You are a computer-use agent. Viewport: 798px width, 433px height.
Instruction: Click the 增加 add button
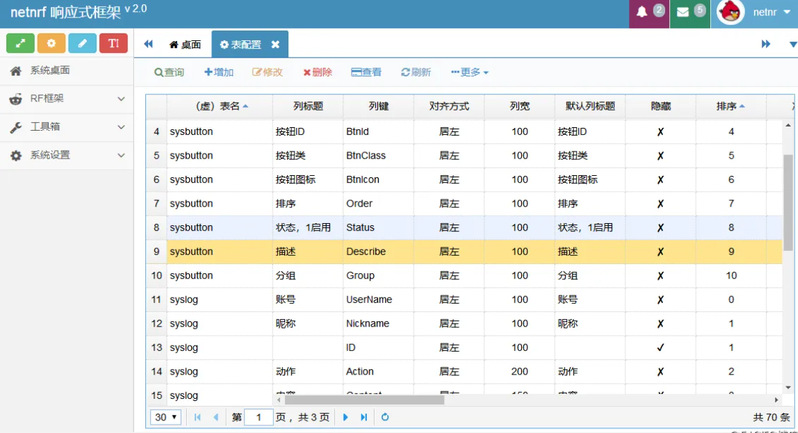coord(218,72)
